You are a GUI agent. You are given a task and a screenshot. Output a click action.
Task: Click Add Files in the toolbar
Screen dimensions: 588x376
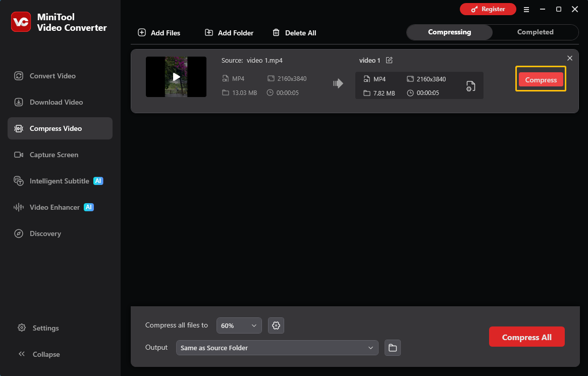coord(159,33)
